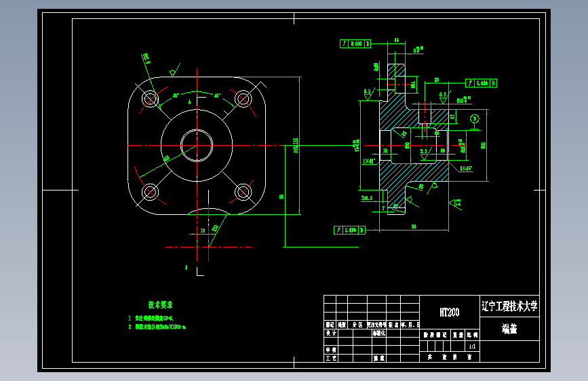Select the HT200 material text
588x381 pixels.
[x=449, y=313]
